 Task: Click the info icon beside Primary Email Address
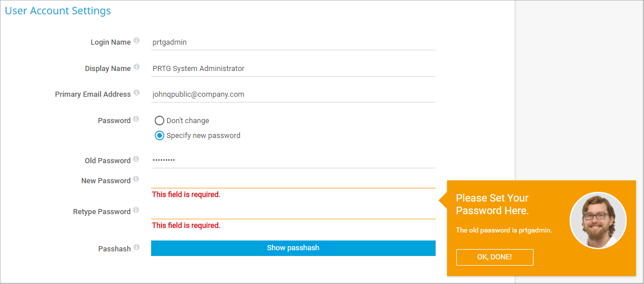(136, 93)
